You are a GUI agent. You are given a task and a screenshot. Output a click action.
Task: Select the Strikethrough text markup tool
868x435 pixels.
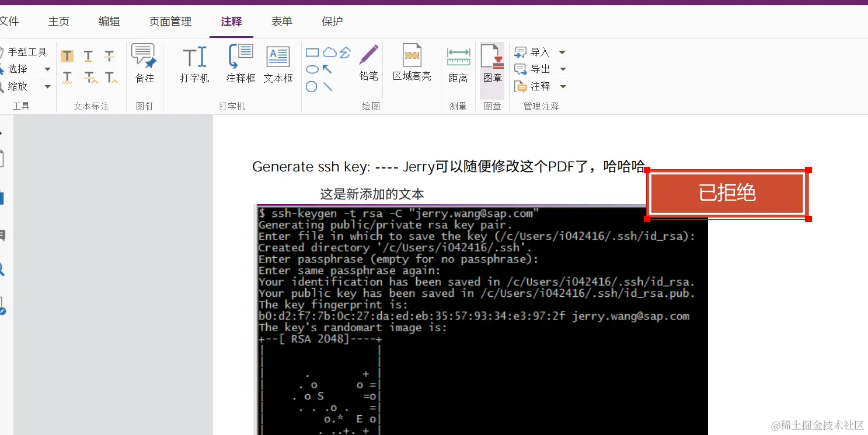pyautogui.click(x=110, y=56)
